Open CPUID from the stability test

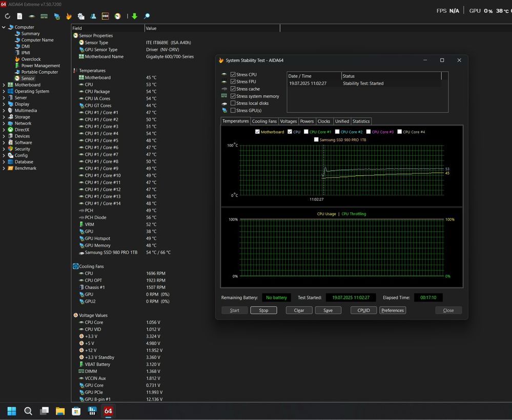point(363,310)
